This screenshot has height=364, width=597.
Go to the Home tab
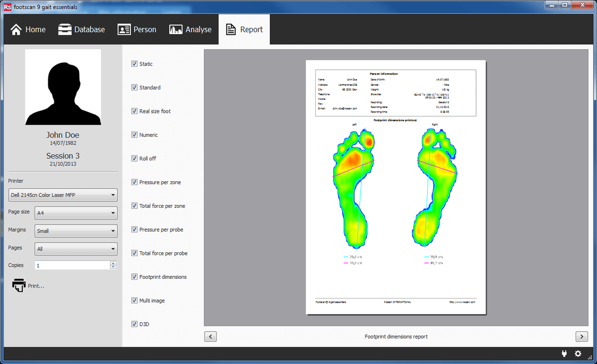click(28, 29)
